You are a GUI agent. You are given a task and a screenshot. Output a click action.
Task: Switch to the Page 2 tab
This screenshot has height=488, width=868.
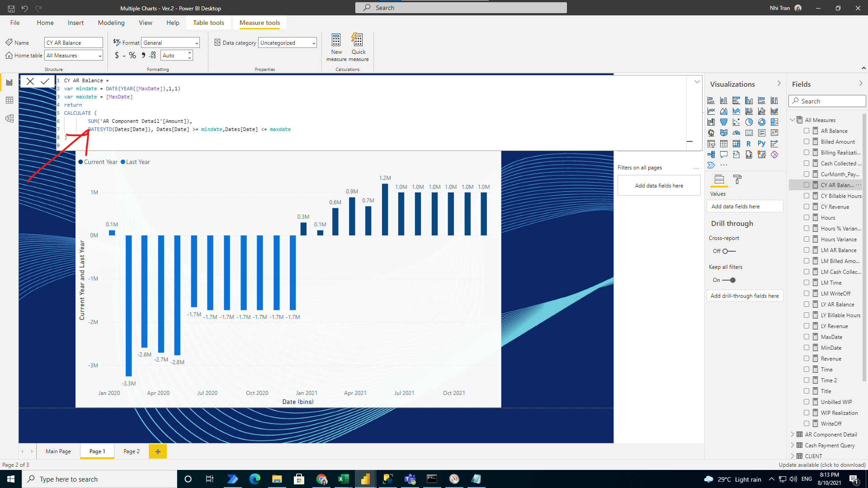click(x=132, y=451)
